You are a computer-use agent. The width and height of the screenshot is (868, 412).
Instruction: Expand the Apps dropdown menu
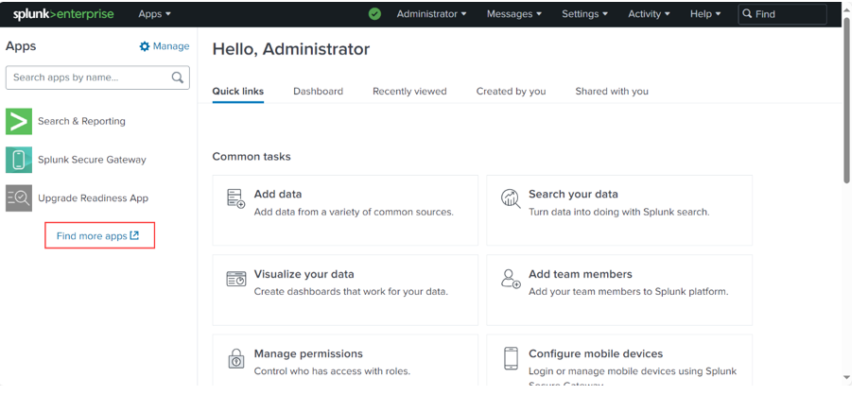pos(154,14)
